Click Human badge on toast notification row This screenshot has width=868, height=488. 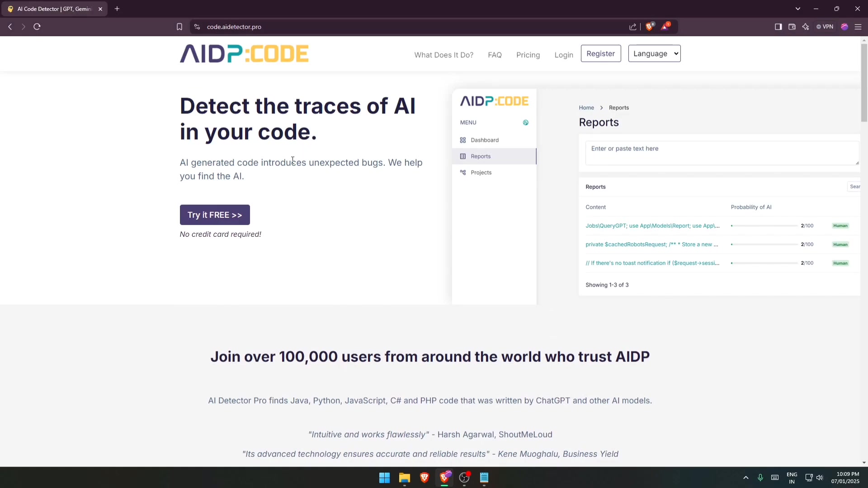click(840, 263)
